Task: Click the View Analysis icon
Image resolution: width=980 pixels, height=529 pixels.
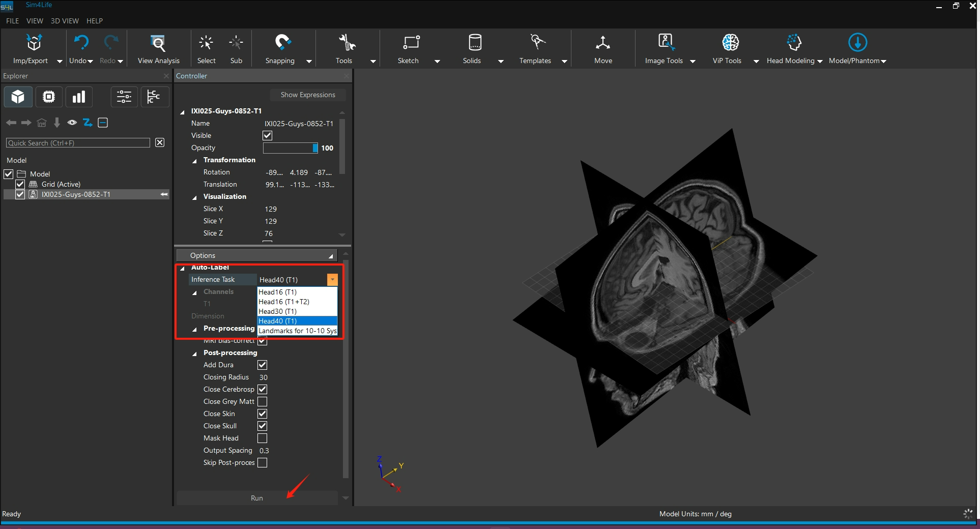Action: (158, 43)
